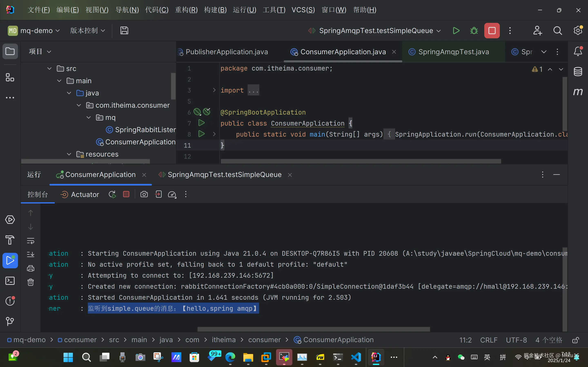Click the red Stop button in main toolbar
588x367 pixels.
492,31
